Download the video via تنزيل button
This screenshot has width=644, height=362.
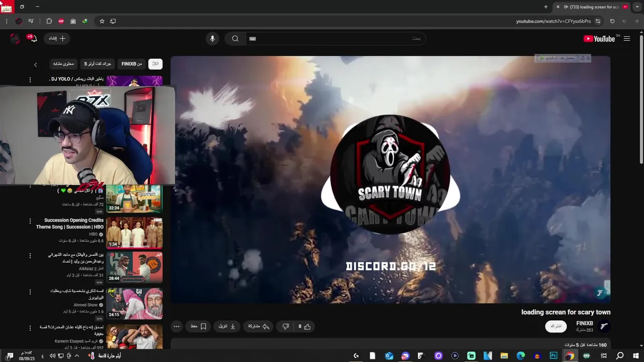pyautogui.click(x=226, y=326)
